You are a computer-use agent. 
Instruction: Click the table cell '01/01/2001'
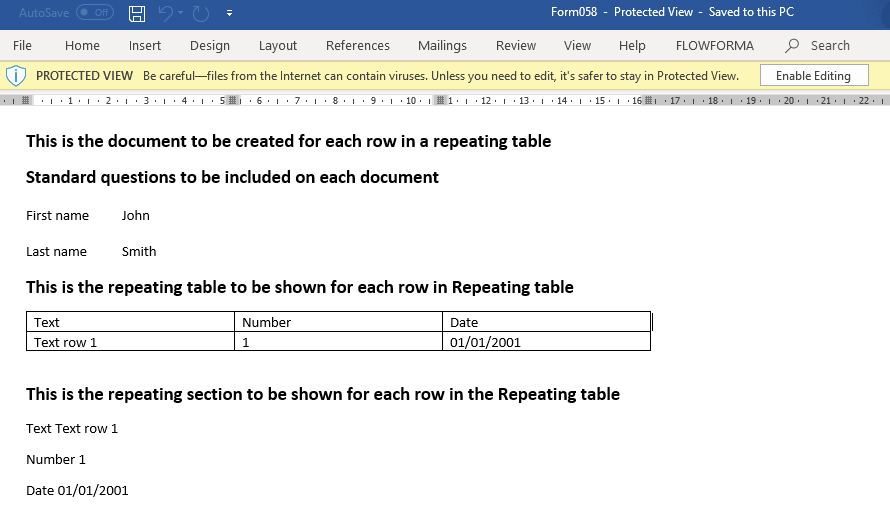[x=547, y=342]
